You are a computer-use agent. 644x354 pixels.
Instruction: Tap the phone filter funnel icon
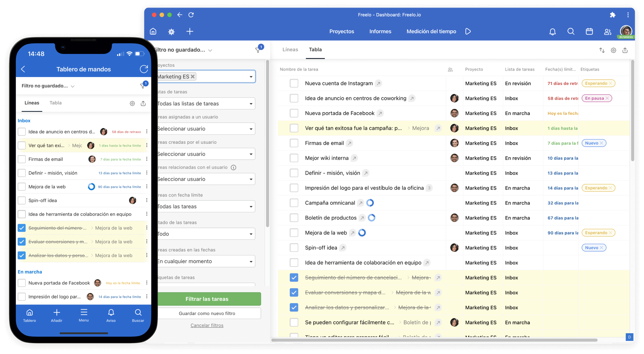point(143,85)
